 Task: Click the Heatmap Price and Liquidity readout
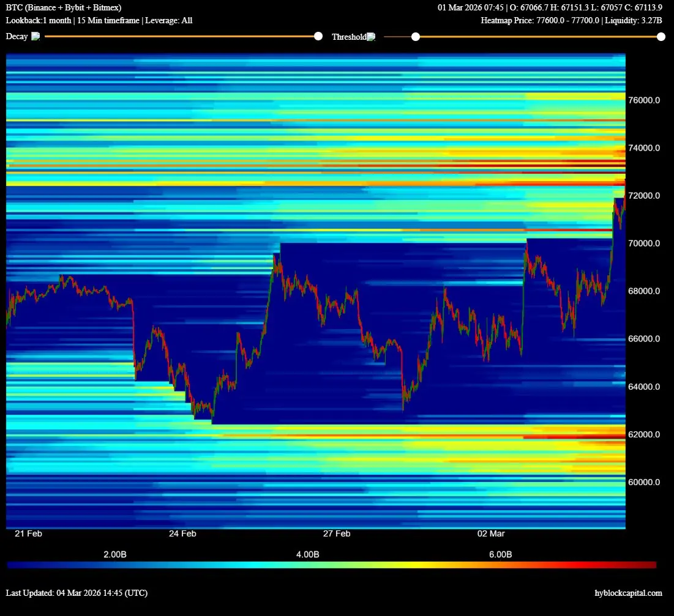point(571,20)
